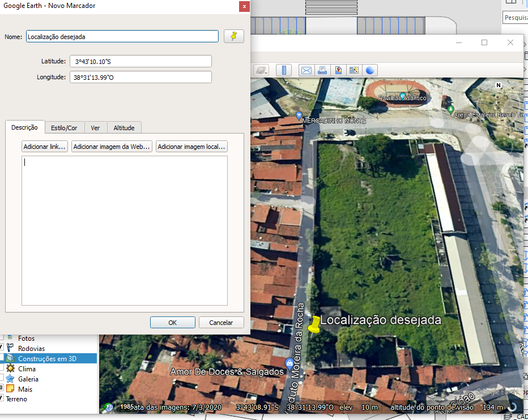
Task: Select the Construções em 3D layer row
Action: 49,358
